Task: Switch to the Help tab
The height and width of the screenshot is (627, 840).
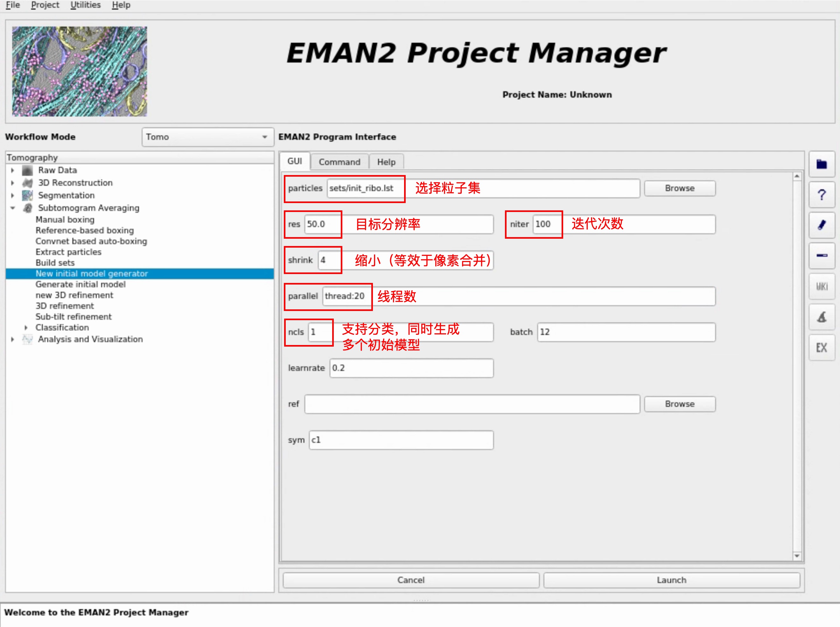Action: click(x=386, y=162)
